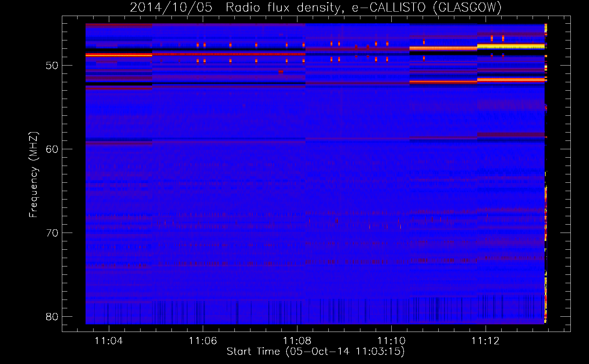This screenshot has width=589, height=364.
Task: Click the 11:04 time tick label
Action: (108, 341)
